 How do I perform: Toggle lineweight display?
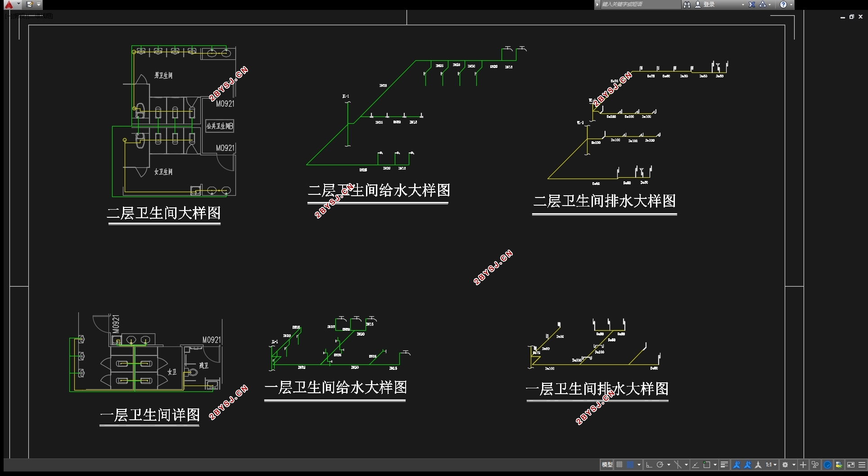click(x=724, y=465)
